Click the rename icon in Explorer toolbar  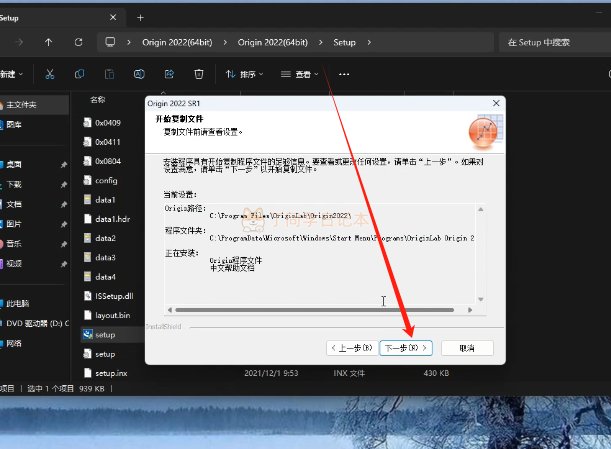pos(139,74)
